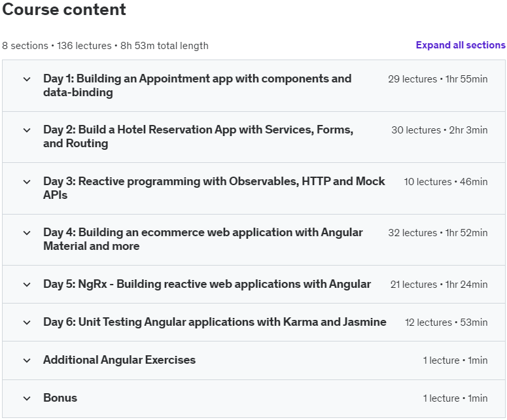Click '21 lectures • 1hr 24min' text
Screen dimensions: 507x420
[439, 285]
